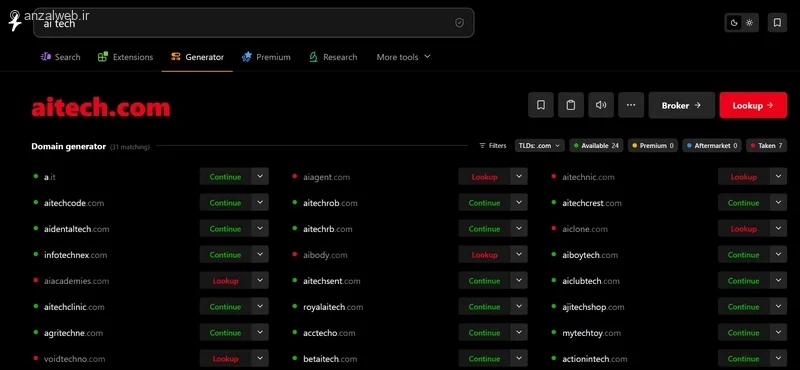Viewport: 800px width, 370px height.
Task: Click the Generator tab icon
Action: (x=176, y=57)
